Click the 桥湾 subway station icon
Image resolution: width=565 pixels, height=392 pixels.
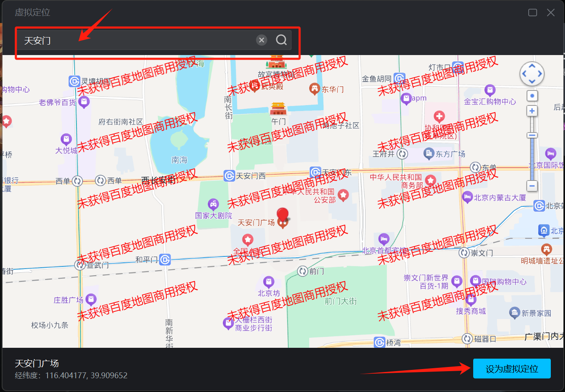(x=379, y=342)
